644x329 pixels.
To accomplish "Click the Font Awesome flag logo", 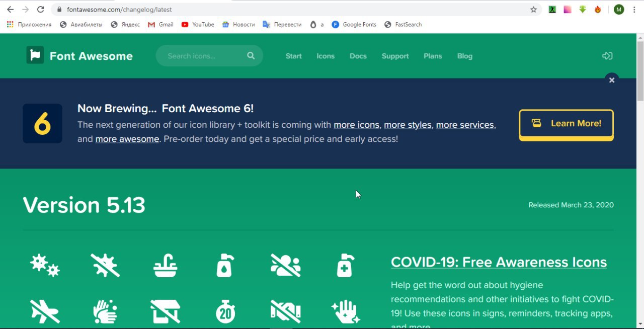I will click(35, 55).
